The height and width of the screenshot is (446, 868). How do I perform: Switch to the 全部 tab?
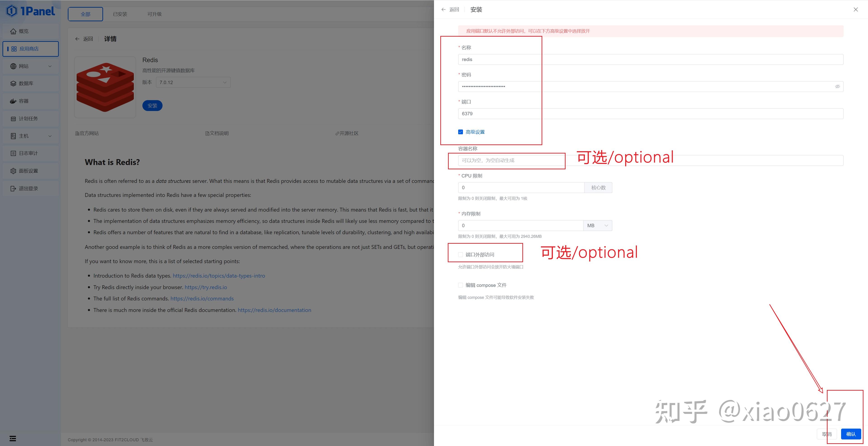pyautogui.click(x=85, y=14)
